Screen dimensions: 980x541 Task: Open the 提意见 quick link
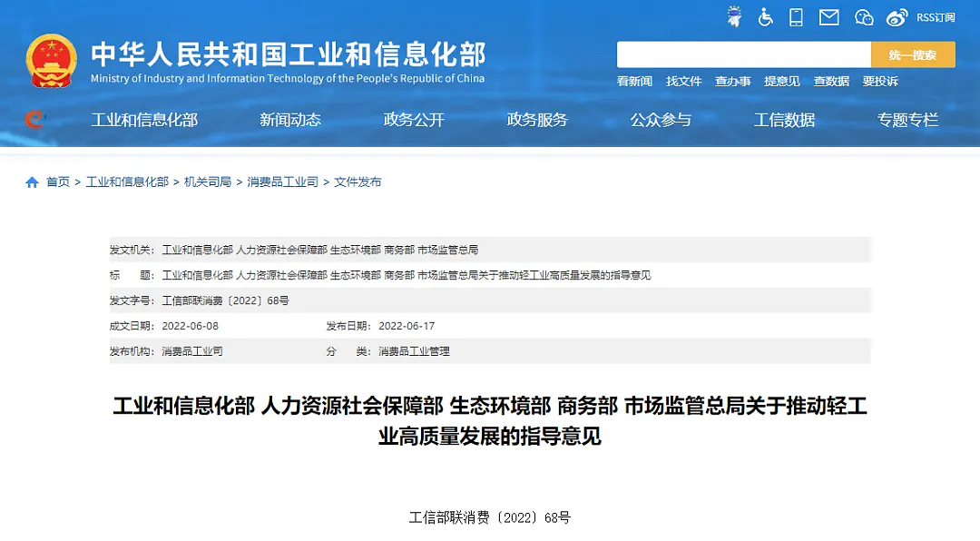782,82
